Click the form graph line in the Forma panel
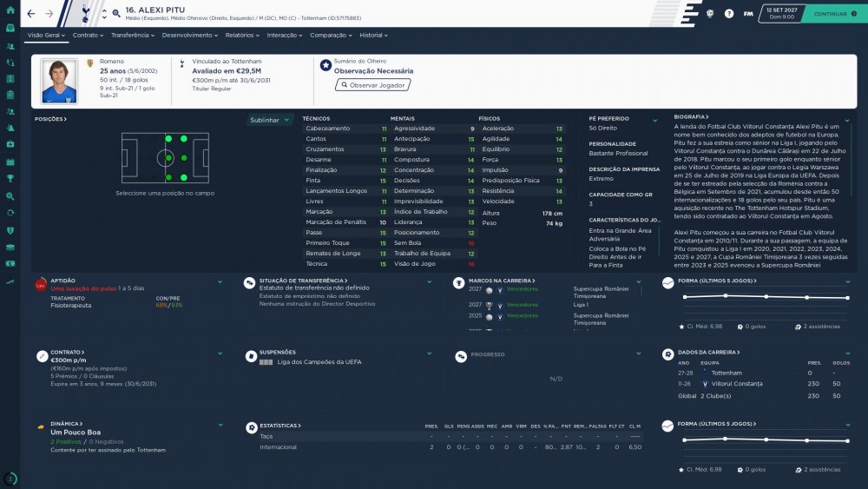The width and height of the screenshot is (868, 489). (x=766, y=297)
